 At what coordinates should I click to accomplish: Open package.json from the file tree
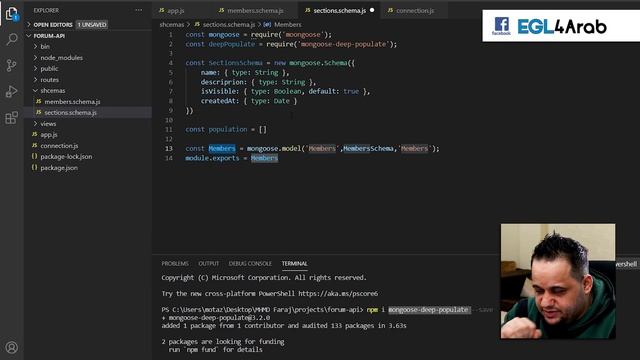59,167
